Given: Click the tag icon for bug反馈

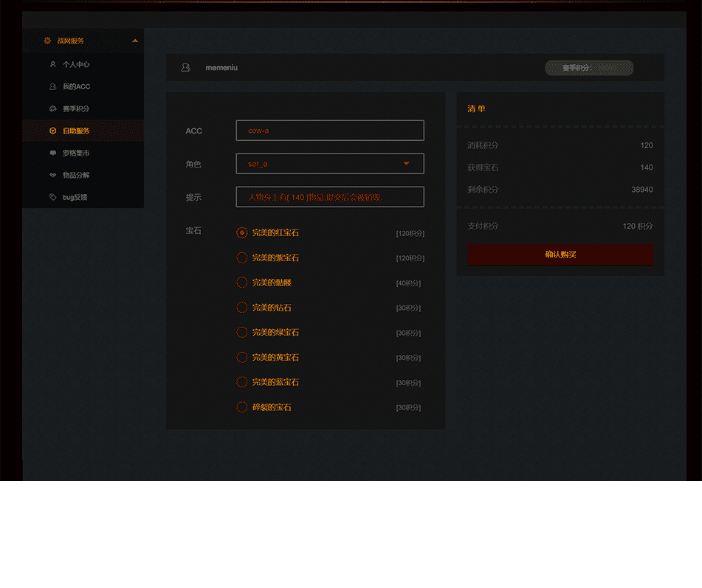Looking at the screenshot, I should [52, 198].
